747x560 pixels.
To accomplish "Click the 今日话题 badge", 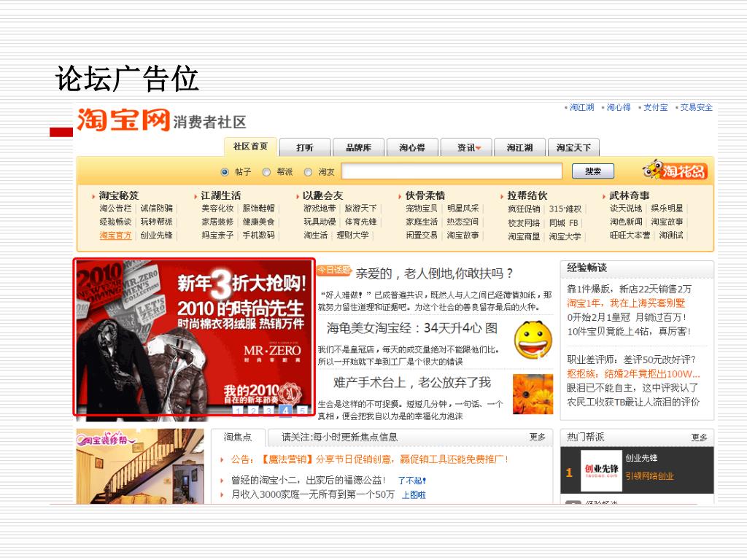I will (334, 271).
